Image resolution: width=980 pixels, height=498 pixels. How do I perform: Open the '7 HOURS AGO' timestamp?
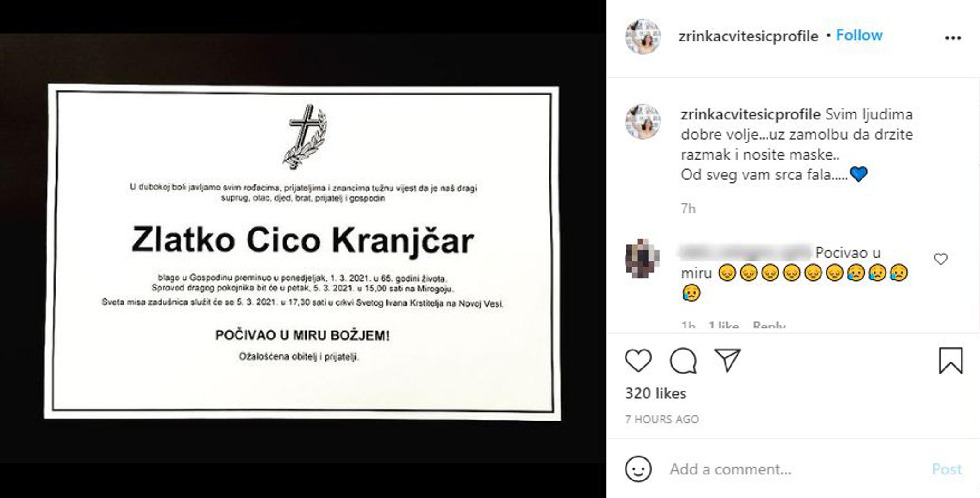[662, 419]
